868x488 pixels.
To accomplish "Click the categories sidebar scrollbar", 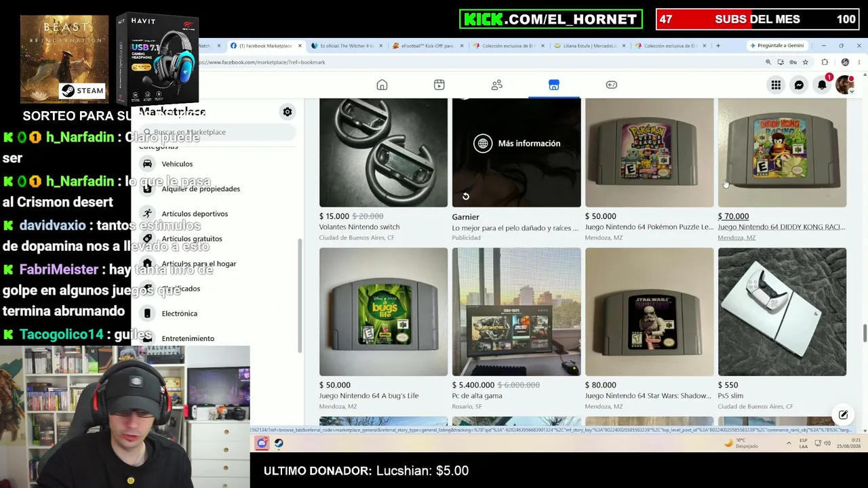I will (x=300, y=296).
